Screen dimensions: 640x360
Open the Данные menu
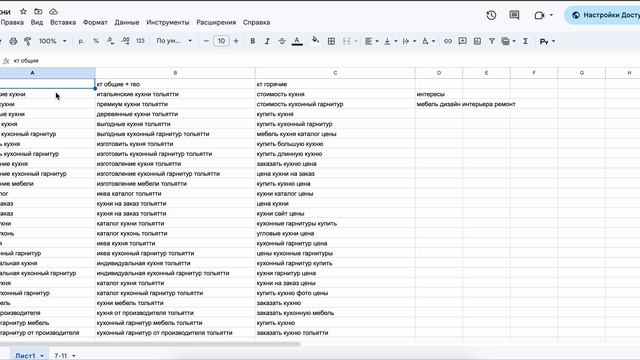click(x=127, y=22)
